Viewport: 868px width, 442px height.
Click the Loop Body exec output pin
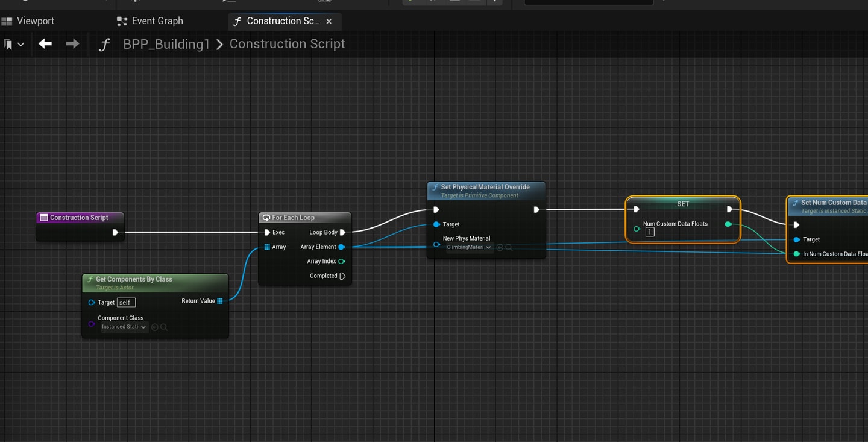point(343,232)
